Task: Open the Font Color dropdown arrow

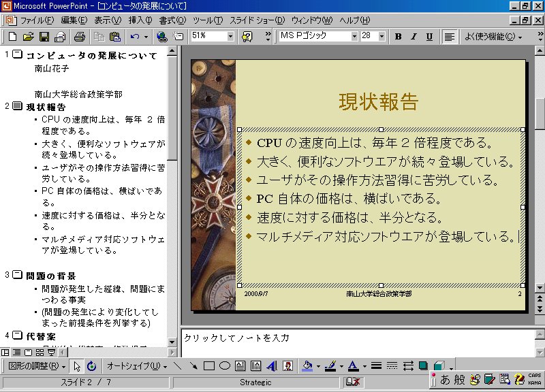Action: click(364, 365)
